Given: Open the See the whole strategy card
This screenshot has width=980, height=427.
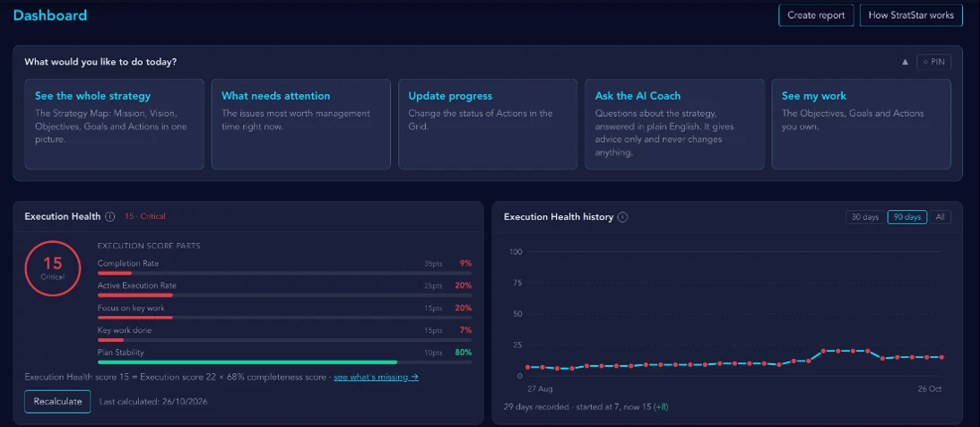Looking at the screenshot, I should coord(115,124).
